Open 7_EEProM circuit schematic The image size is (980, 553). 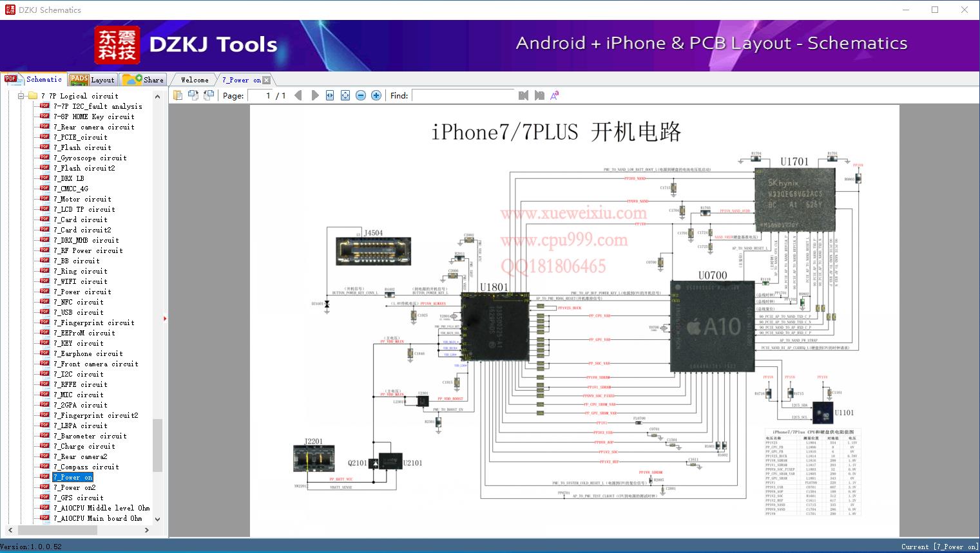coord(84,333)
